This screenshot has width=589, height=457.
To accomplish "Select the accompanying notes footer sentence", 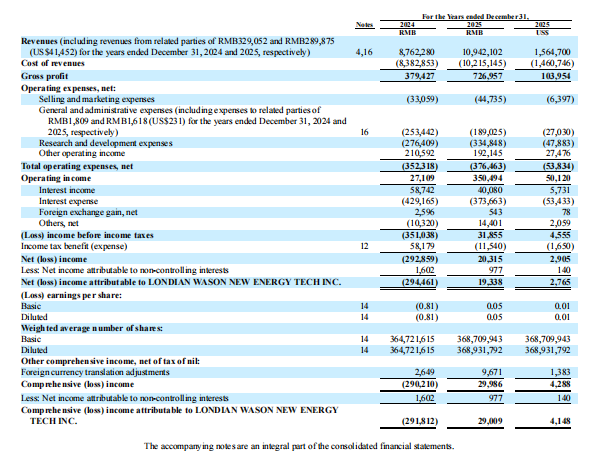I will [x=299, y=446].
